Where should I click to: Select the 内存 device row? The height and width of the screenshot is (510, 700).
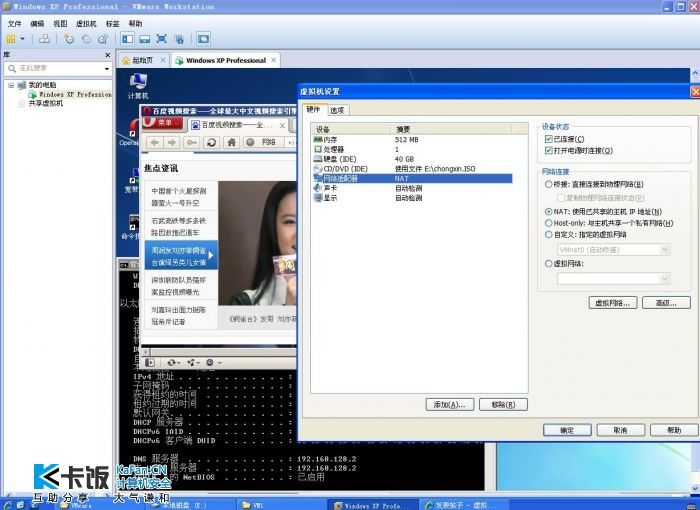coord(412,140)
